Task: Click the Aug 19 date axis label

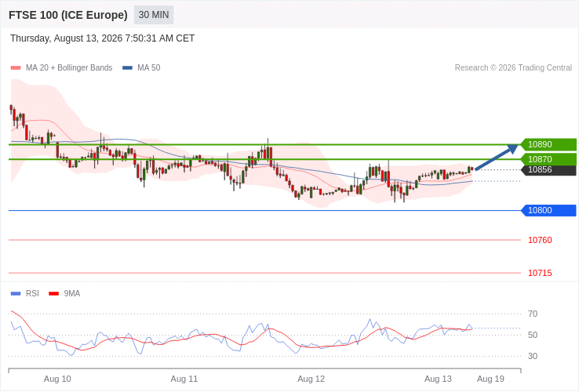Action: coord(490,379)
